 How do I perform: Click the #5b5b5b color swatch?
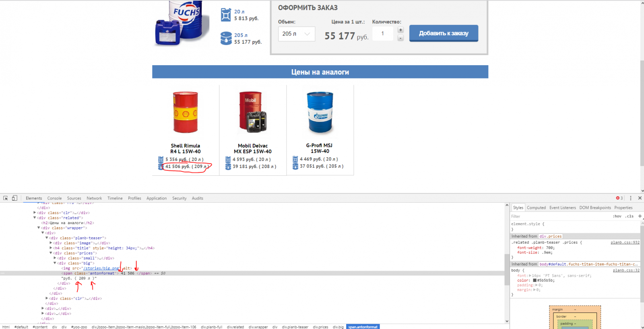tap(535, 280)
